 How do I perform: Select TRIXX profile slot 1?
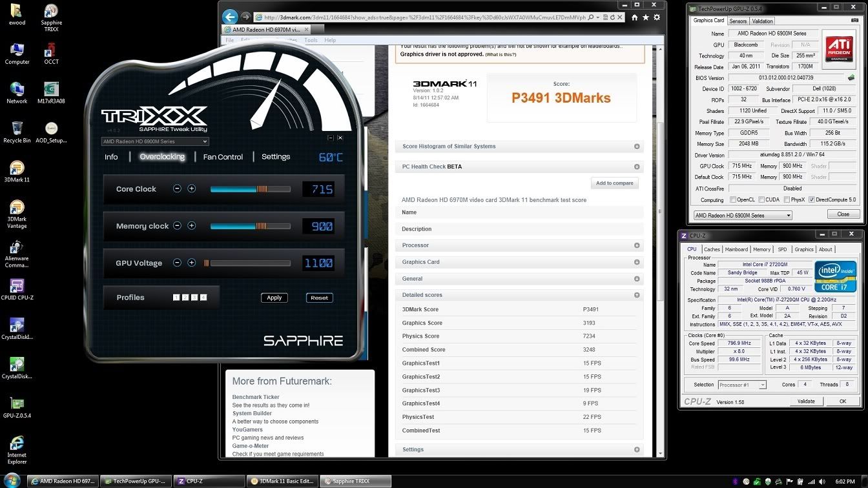click(176, 298)
